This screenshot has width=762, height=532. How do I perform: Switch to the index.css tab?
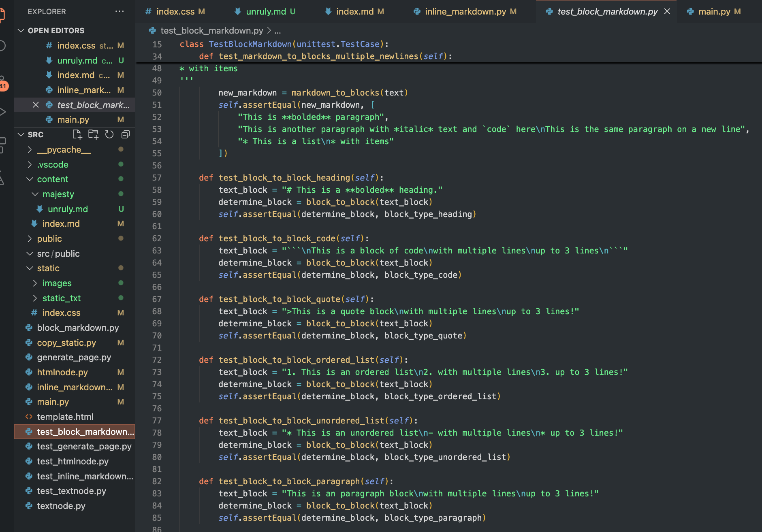[x=175, y=11]
